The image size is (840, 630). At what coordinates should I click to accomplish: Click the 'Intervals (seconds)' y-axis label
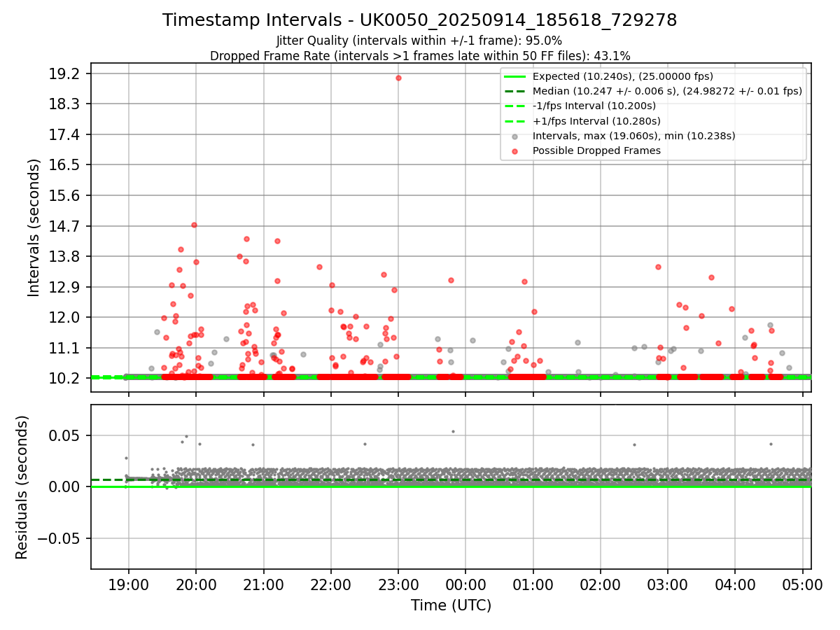click(x=34, y=227)
